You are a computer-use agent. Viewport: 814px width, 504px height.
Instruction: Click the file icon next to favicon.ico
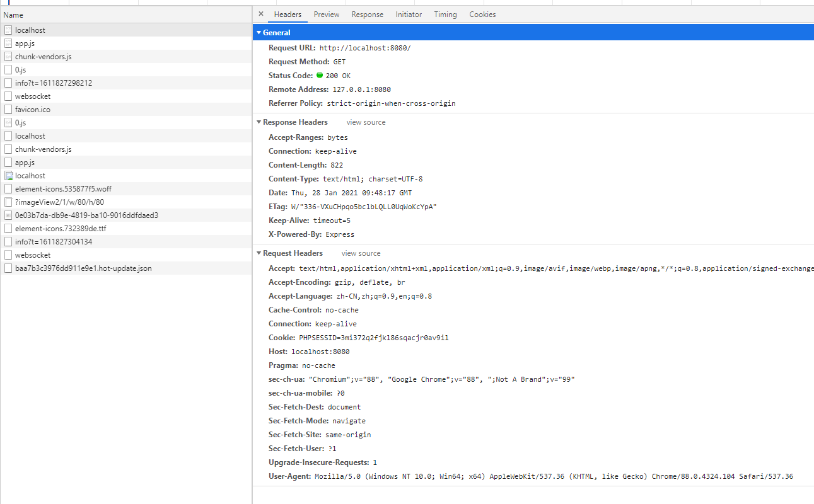[x=8, y=109]
